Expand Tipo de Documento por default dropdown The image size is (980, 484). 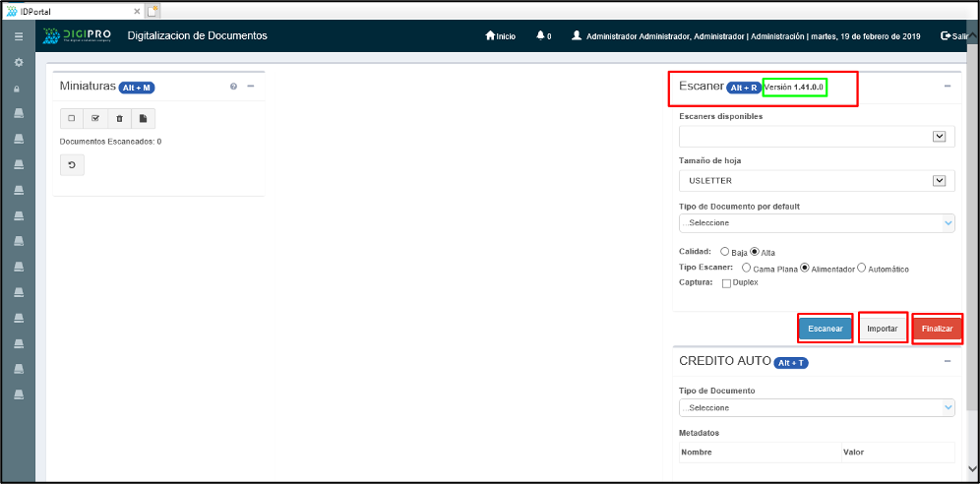click(x=816, y=223)
